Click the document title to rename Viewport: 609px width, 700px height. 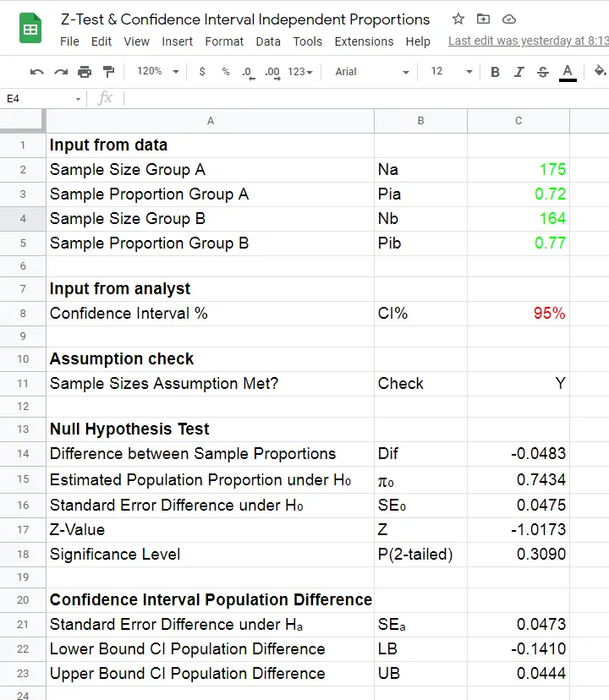coord(245,19)
